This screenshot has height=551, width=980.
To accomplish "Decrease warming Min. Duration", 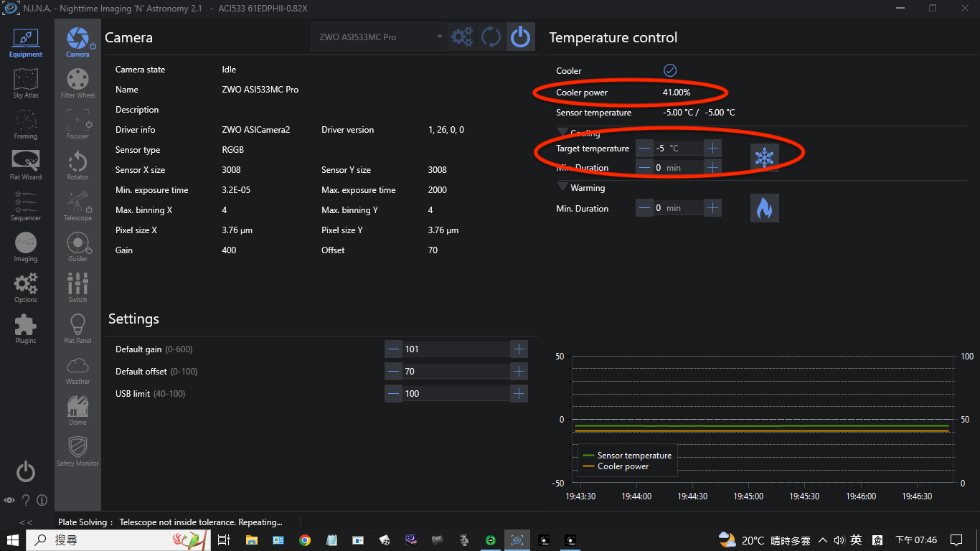I will (645, 208).
